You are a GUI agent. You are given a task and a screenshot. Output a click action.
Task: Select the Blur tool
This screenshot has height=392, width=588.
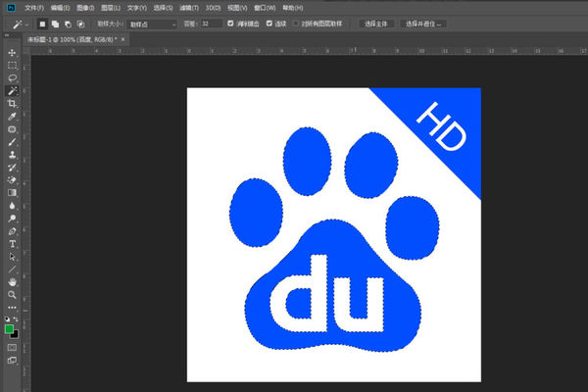pos(12,206)
